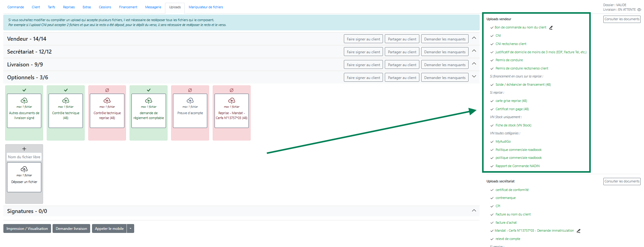
Task: Click Nom du fichier libre input field
Action: tap(24, 157)
